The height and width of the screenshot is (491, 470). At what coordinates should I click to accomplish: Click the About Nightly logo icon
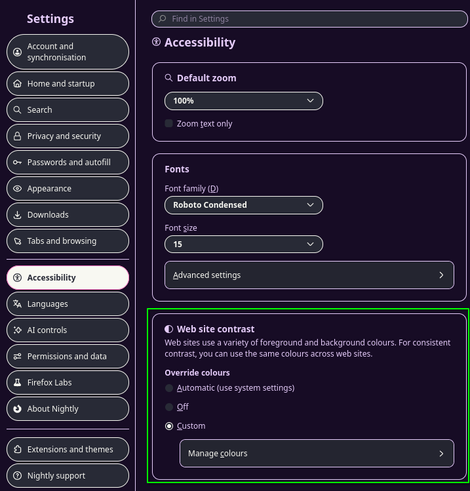17,409
